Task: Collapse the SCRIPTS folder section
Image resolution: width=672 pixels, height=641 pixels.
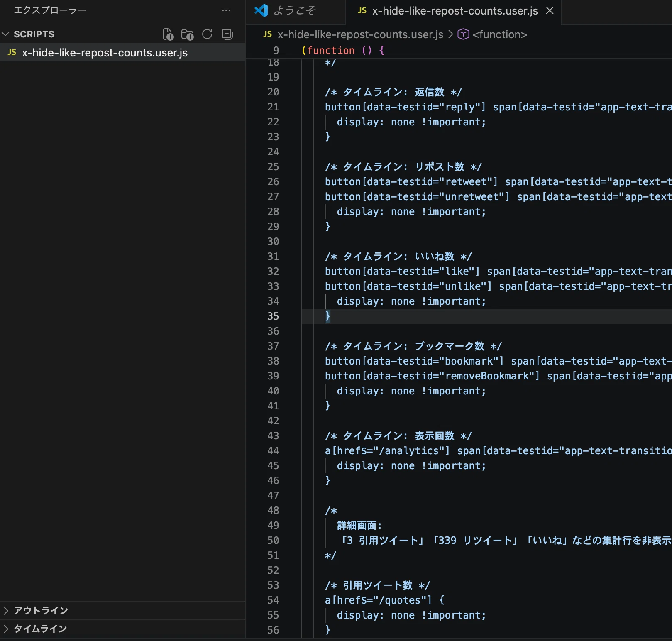Action: [x=5, y=34]
